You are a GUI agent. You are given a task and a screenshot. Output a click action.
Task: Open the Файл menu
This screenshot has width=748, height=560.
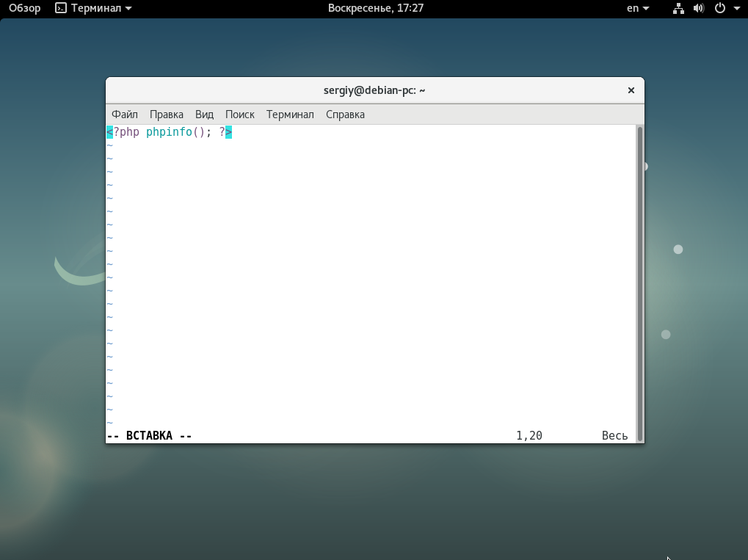[125, 114]
